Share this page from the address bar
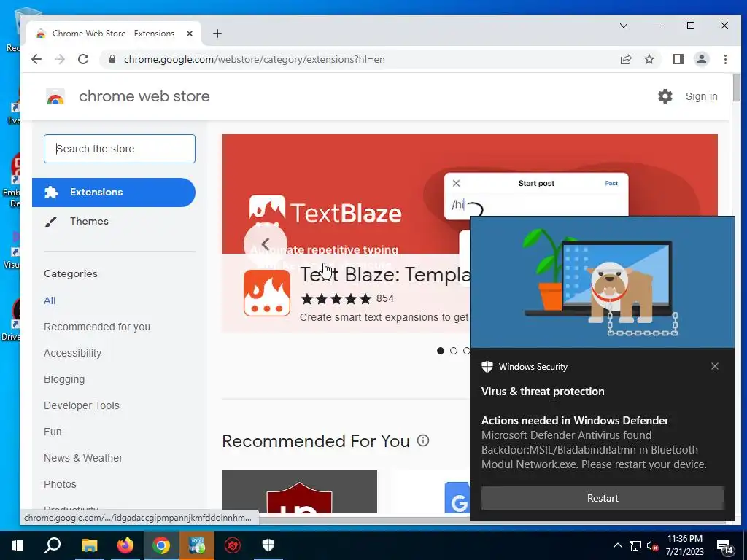747x560 pixels. pos(625,59)
